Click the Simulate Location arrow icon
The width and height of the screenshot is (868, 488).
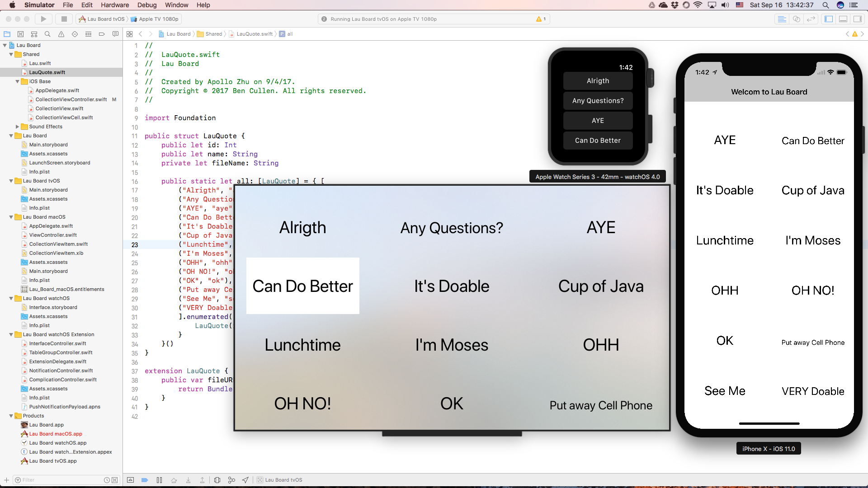point(245,480)
